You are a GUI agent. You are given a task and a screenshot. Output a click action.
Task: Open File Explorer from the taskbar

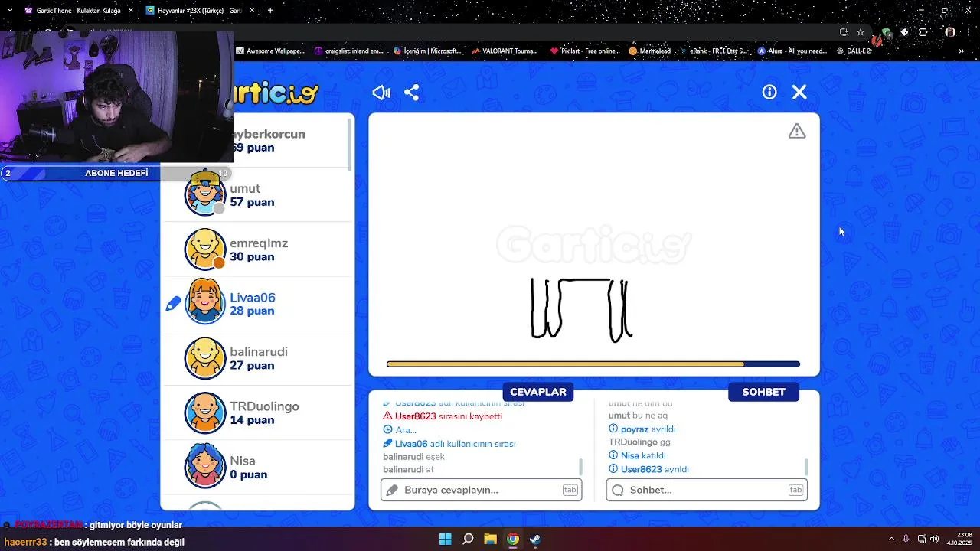490,539
